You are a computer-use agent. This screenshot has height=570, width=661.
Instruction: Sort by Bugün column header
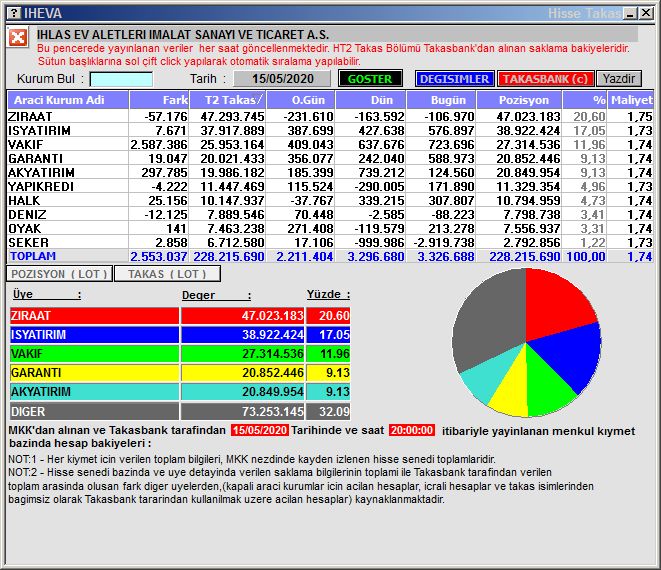click(x=441, y=100)
